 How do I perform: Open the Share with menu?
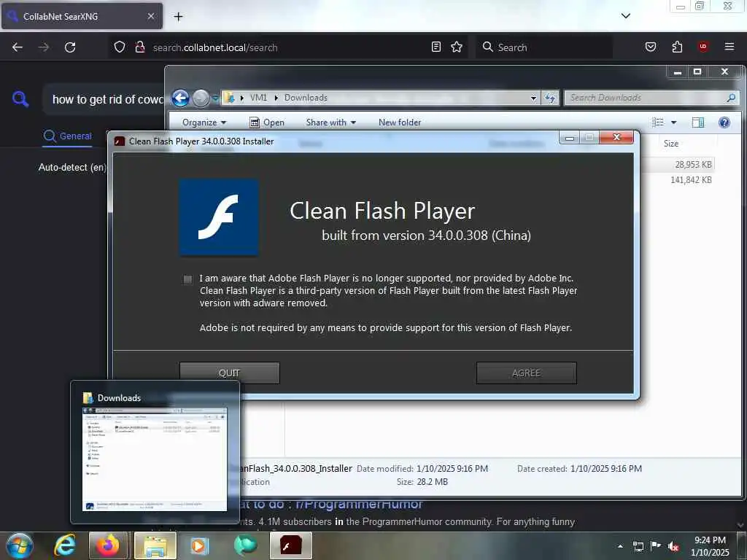click(331, 122)
